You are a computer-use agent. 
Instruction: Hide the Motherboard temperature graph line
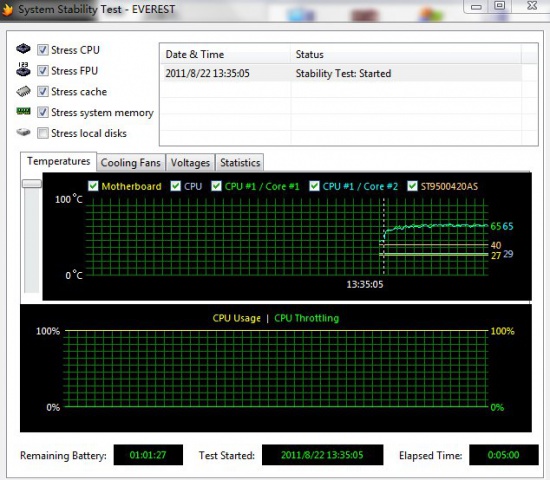(x=93, y=186)
